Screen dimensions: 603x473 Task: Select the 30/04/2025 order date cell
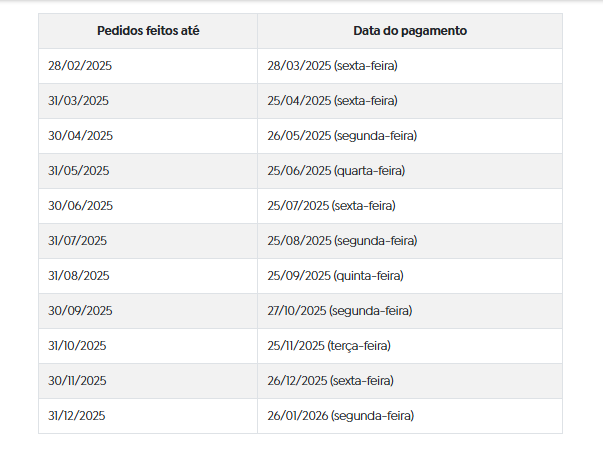(x=148, y=136)
